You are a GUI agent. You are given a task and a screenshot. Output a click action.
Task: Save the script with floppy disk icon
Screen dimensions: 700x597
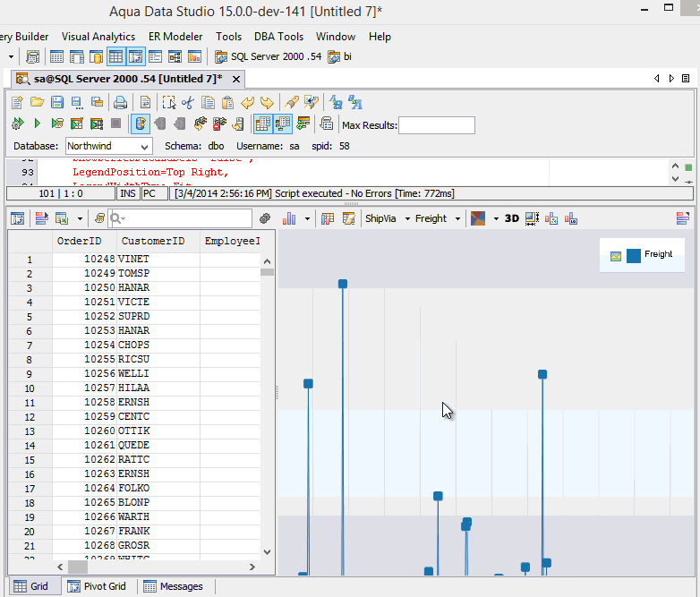click(x=56, y=103)
